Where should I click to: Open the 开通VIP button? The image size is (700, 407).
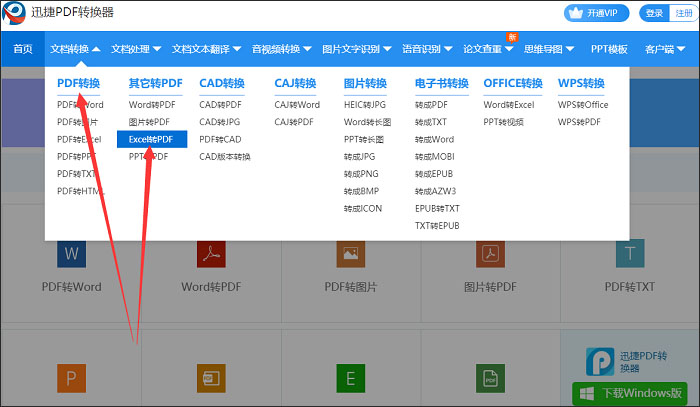pos(596,13)
